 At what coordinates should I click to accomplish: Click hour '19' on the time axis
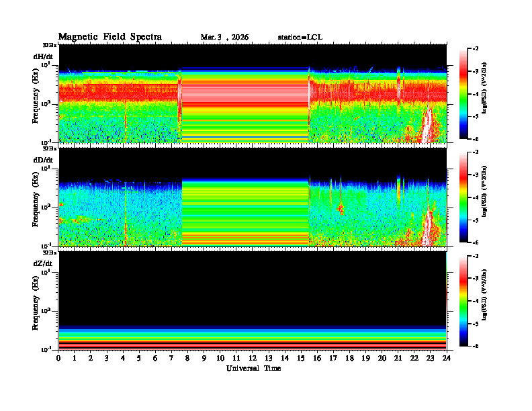(x=365, y=359)
